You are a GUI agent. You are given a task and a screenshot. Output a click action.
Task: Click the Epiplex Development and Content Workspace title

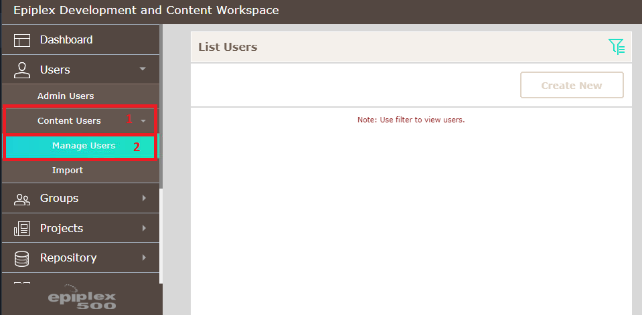pos(146,10)
